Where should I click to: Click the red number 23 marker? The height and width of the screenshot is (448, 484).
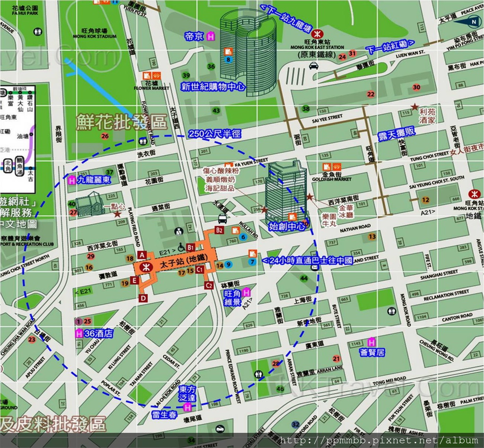pyautogui.click(x=32, y=340)
